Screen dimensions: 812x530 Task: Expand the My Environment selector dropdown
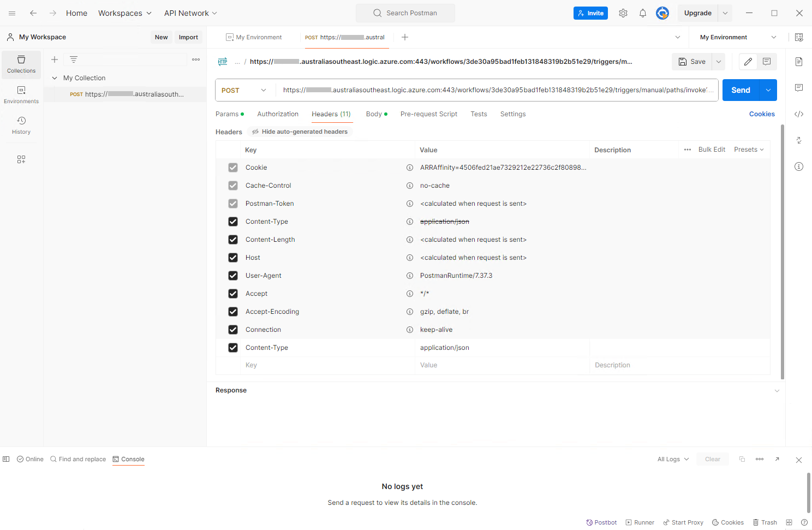point(738,37)
